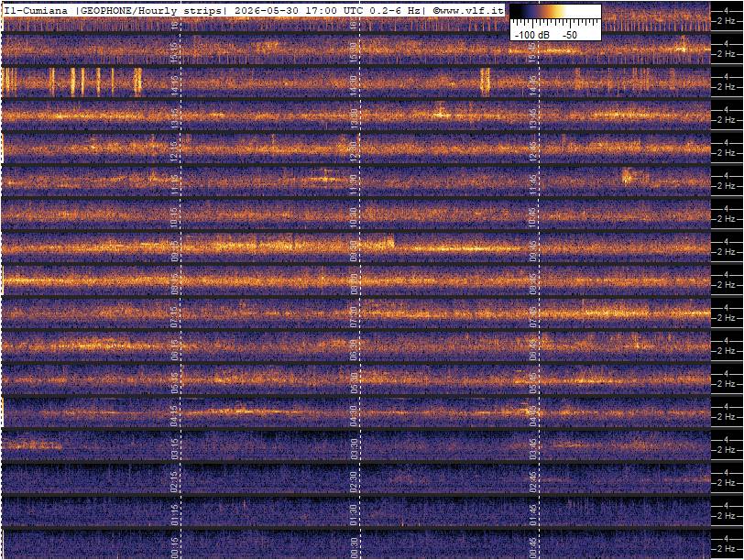744x560 pixels.
Task: Click the 07:30 time marker
Action: (x=354, y=316)
